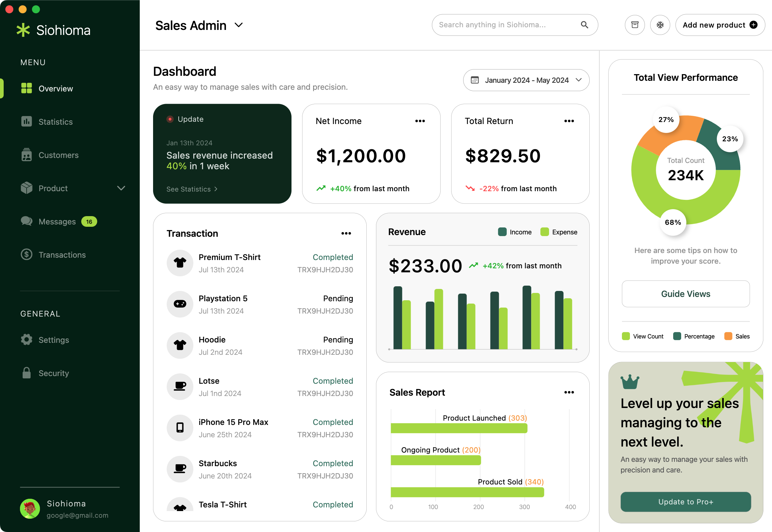Expand the Sales Admin dropdown
The height and width of the screenshot is (532, 772).
239,25
